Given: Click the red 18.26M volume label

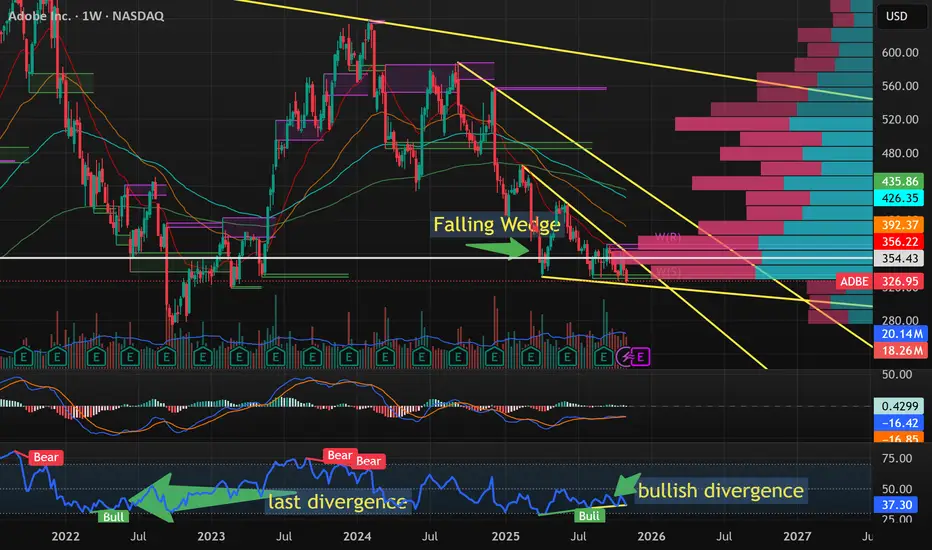Looking at the screenshot, I should pos(900,350).
